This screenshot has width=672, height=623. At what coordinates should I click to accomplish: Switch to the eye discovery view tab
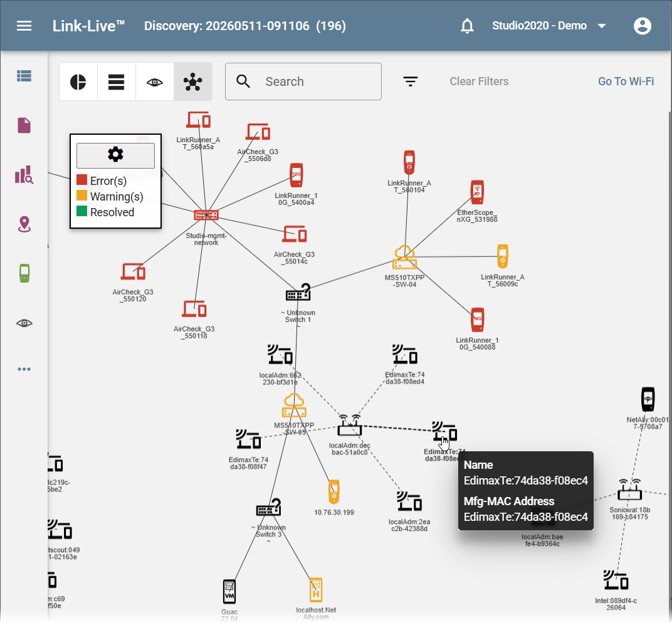(155, 81)
